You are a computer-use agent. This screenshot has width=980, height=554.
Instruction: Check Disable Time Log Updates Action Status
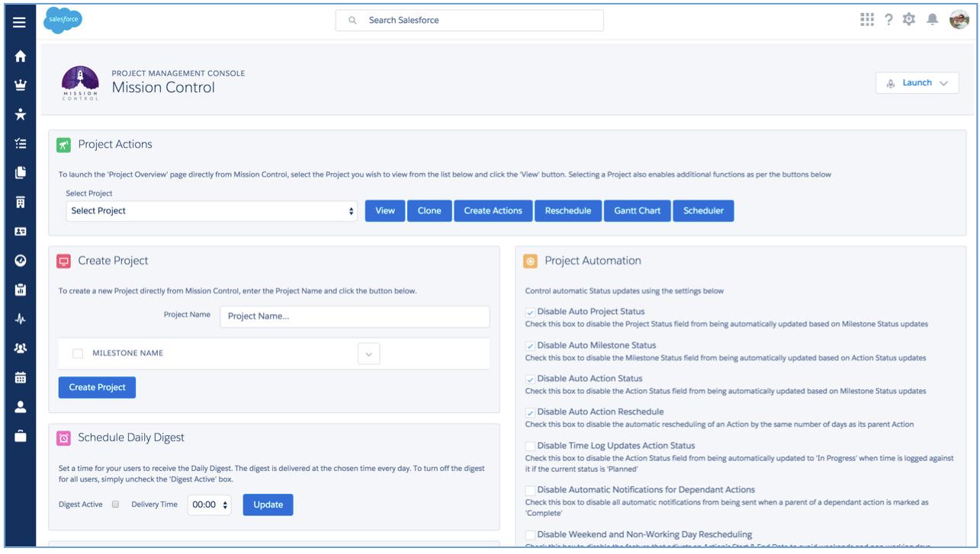tap(530, 445)
